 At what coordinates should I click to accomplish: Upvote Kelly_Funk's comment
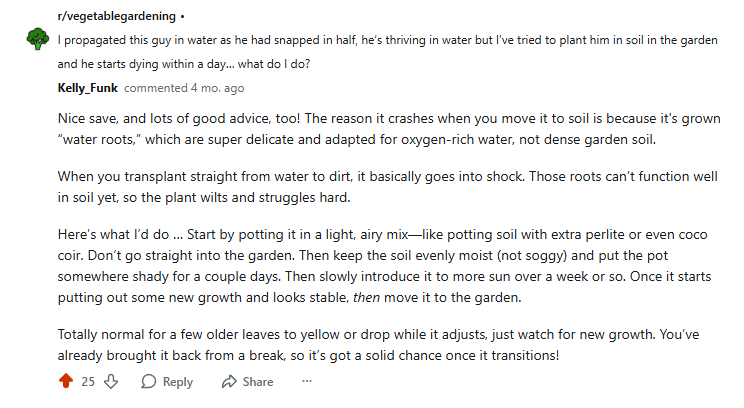coord(66,381)
